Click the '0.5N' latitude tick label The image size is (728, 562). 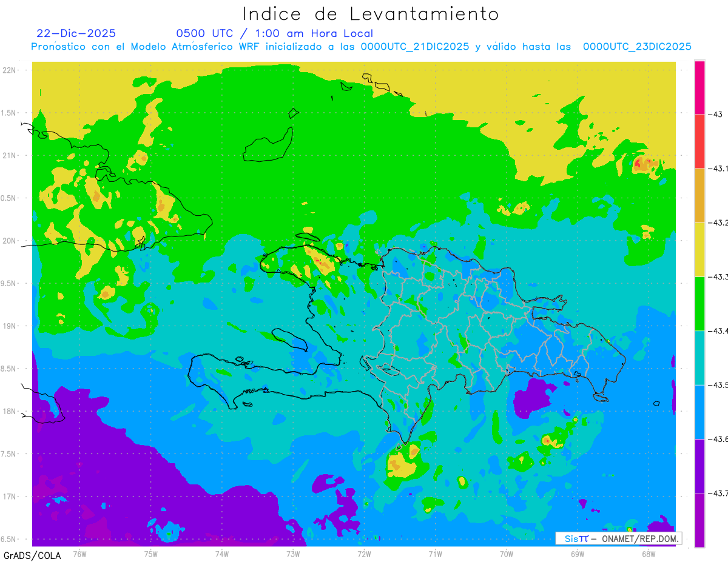click(9, 198)
